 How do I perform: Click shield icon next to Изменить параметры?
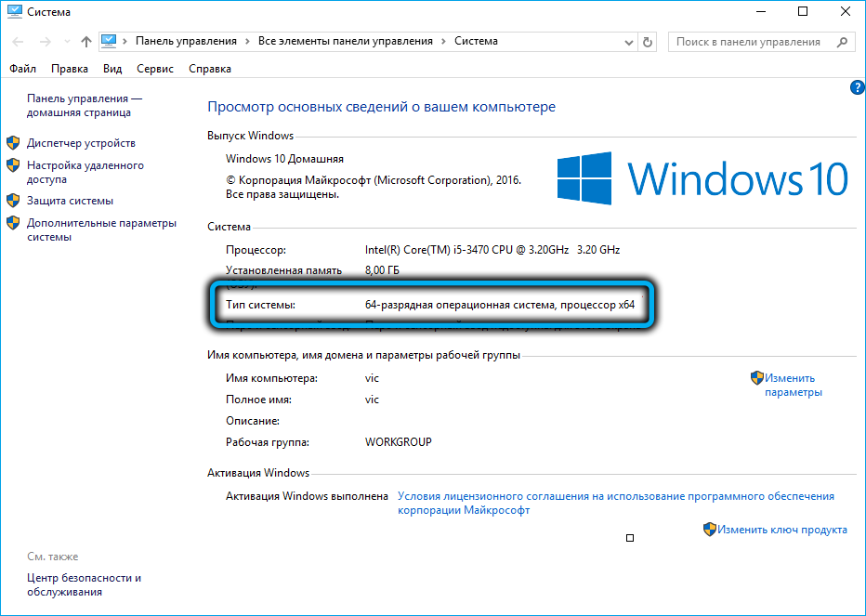[757, 378]
